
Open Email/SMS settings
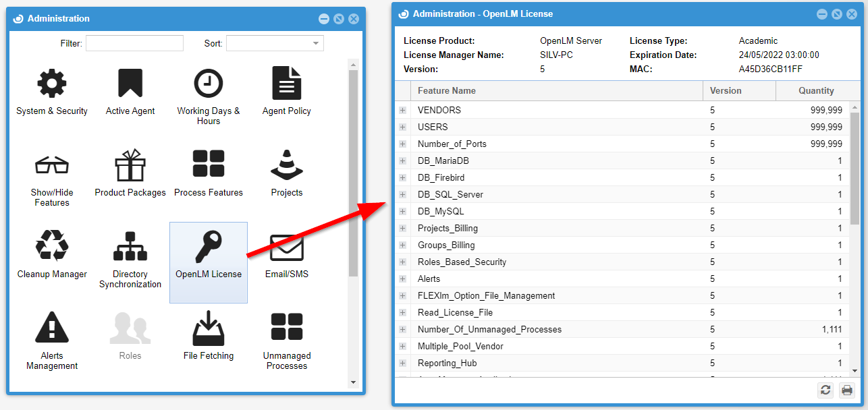(x=287, y=248)
